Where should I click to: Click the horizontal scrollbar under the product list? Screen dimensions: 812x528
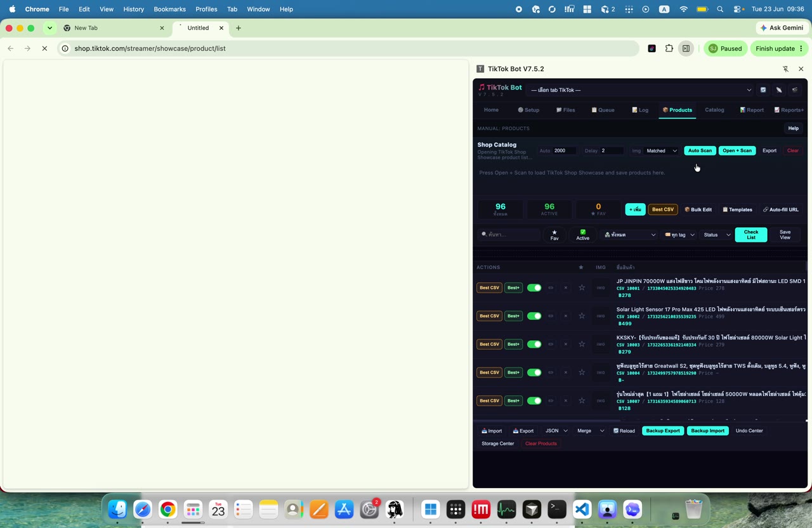coord(547,420)
